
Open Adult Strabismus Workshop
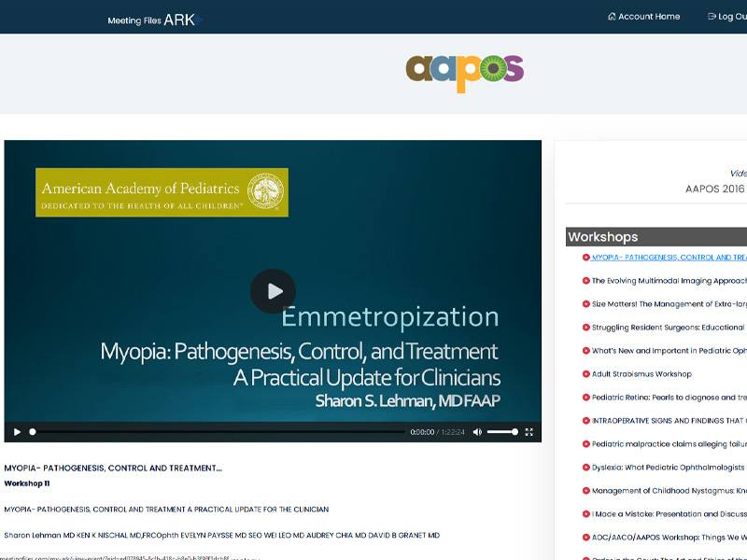[x=641, y=374]
